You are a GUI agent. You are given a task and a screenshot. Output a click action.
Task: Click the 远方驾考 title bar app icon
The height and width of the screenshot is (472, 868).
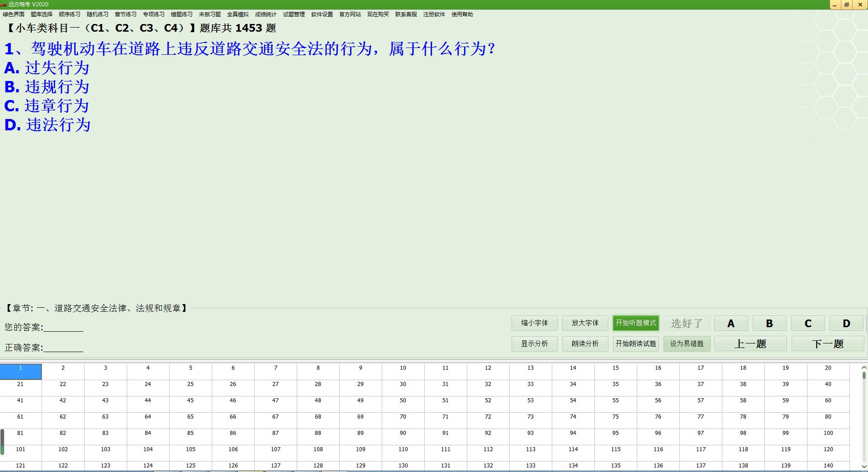[x=4, y=5]
